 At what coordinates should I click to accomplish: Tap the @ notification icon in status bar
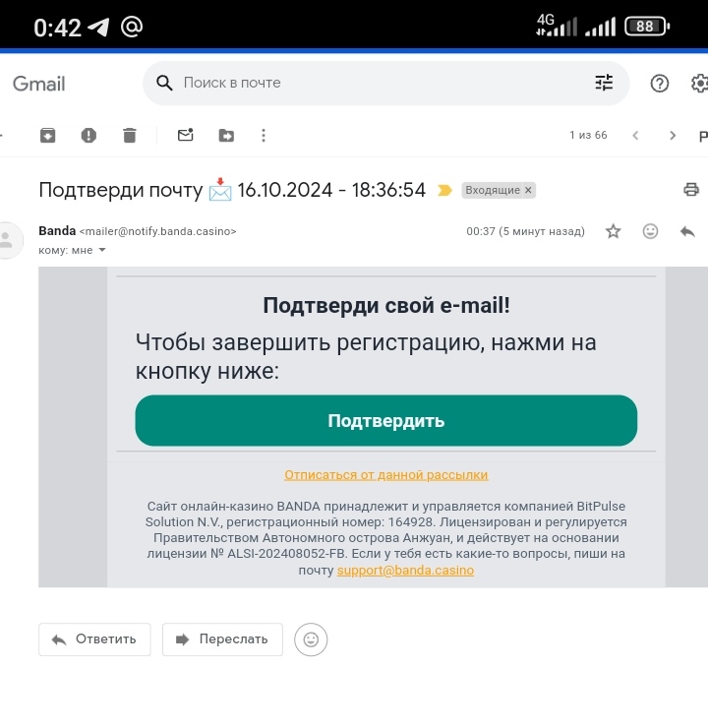tap(132, 27)
